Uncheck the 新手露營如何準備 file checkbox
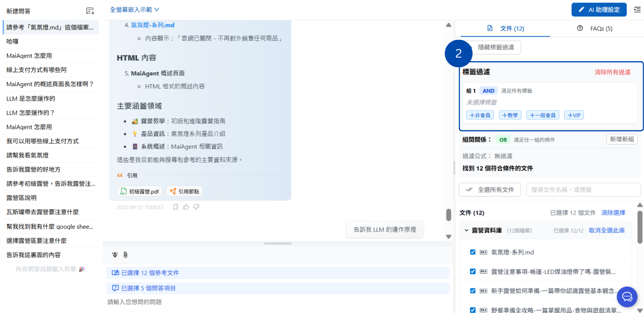The image size is (644, 313). pos(473,291)
